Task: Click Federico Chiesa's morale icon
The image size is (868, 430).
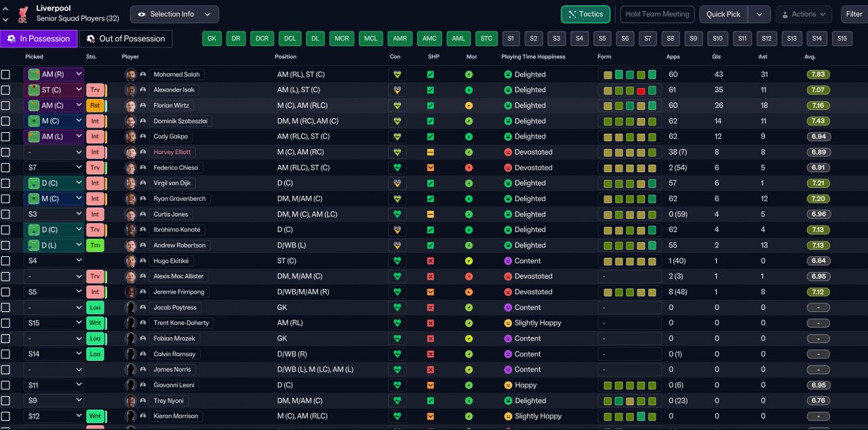Action: [x=469, y=168]
